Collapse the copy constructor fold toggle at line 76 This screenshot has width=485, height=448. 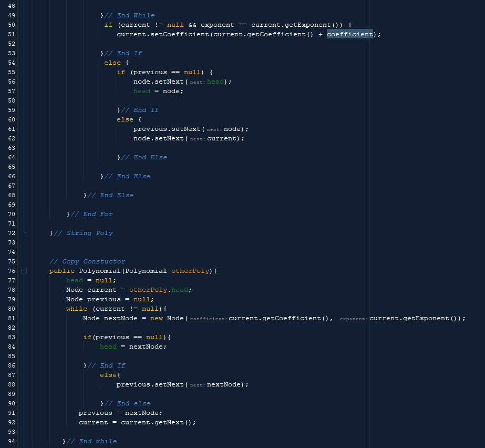pos(24,271)
